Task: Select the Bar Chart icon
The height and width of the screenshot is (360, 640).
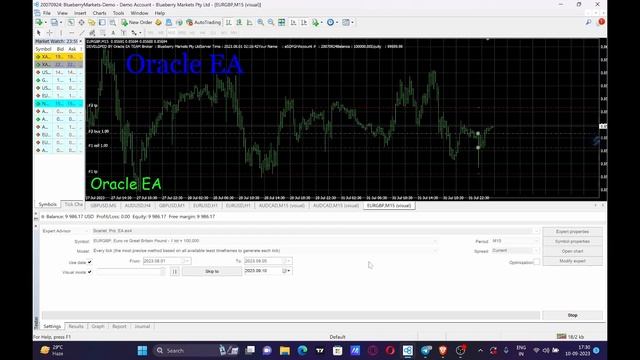Action: pos(228,22)
